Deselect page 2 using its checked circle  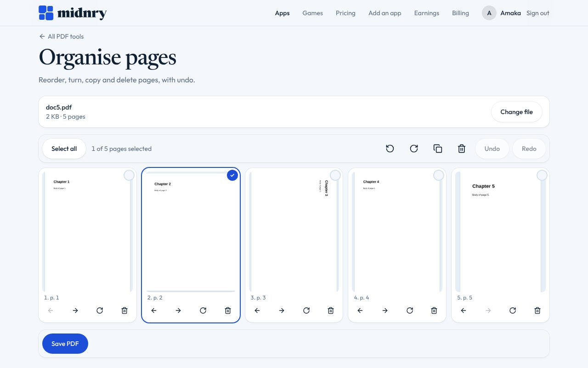tap(232, 175)
